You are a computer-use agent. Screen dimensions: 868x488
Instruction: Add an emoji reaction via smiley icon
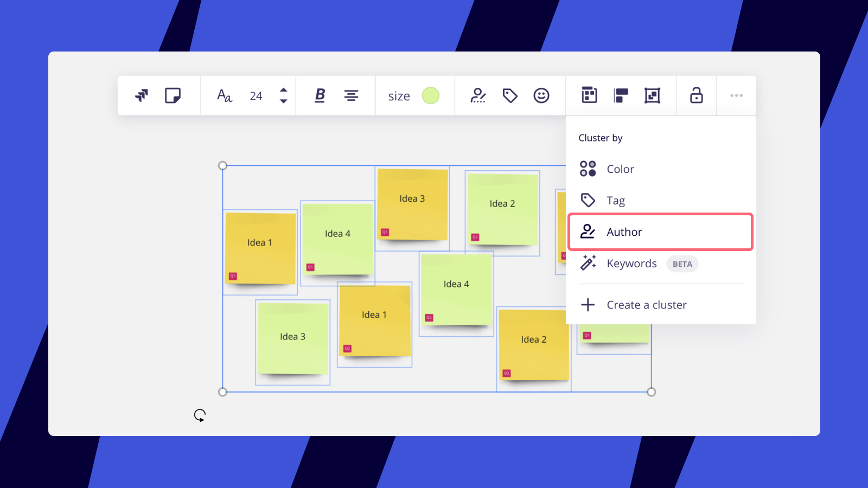click(x=541, y=95)
